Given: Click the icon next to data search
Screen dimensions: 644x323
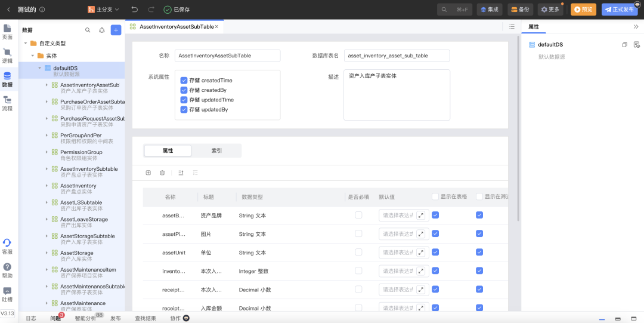Looking at the screenshot, I should tap(102, 30).
